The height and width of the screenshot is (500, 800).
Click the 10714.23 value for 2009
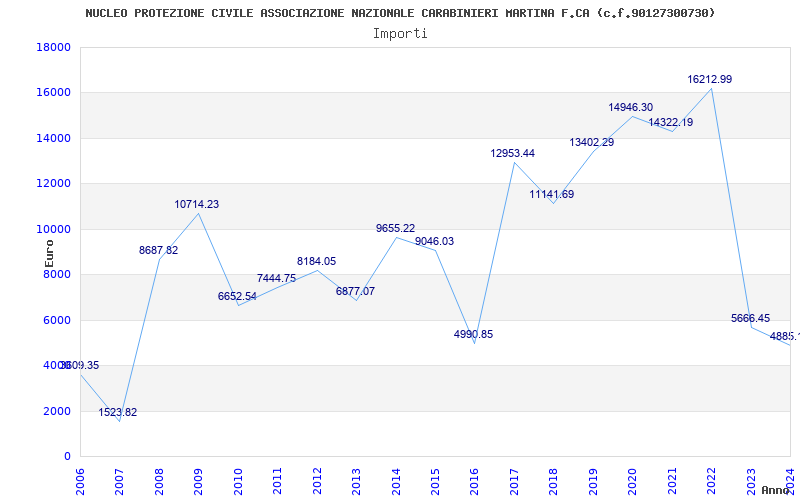(196, 205)
